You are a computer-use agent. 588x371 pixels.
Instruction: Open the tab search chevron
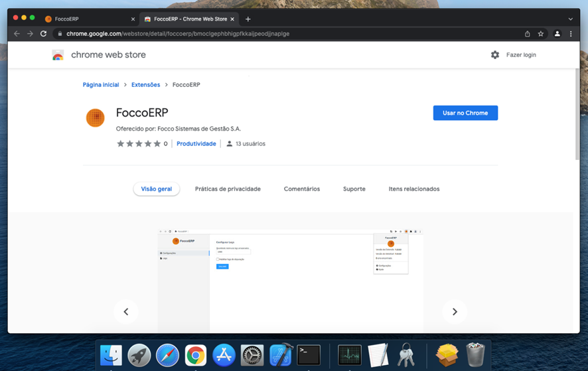click(570, 19)
